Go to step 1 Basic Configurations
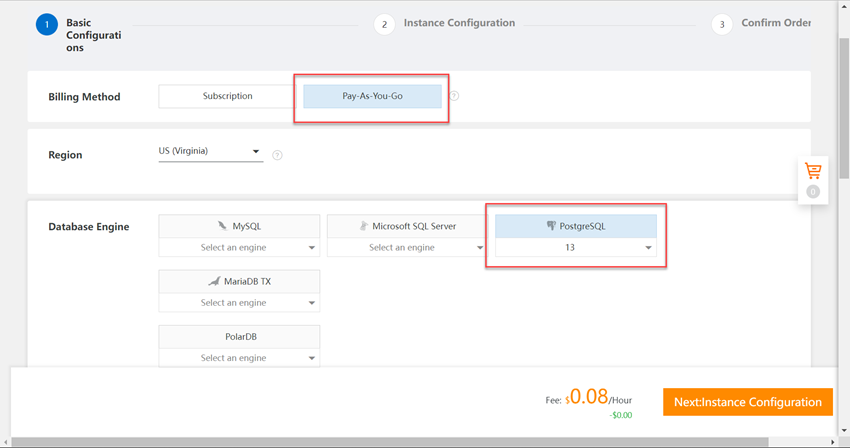 click(79, 35)
